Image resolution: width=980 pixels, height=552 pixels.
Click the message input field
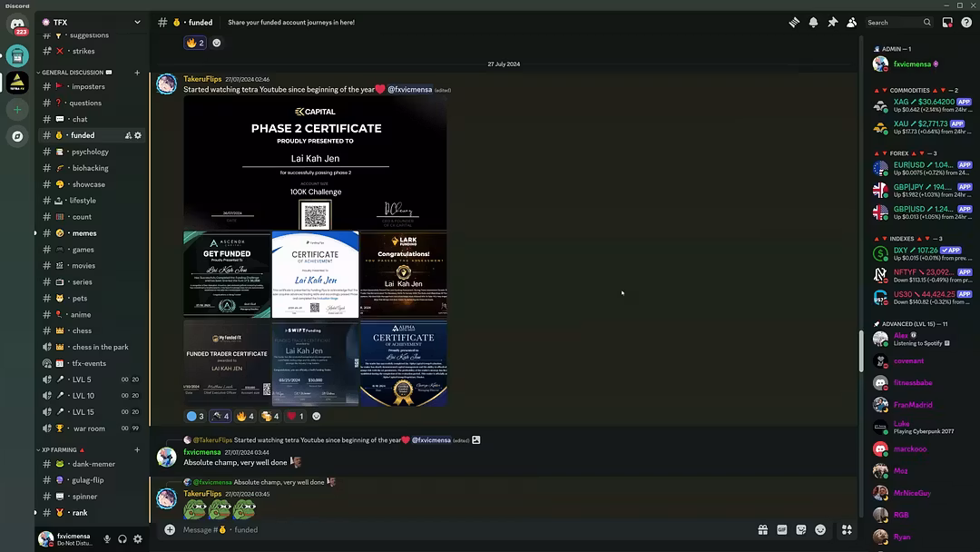[454, 529]
